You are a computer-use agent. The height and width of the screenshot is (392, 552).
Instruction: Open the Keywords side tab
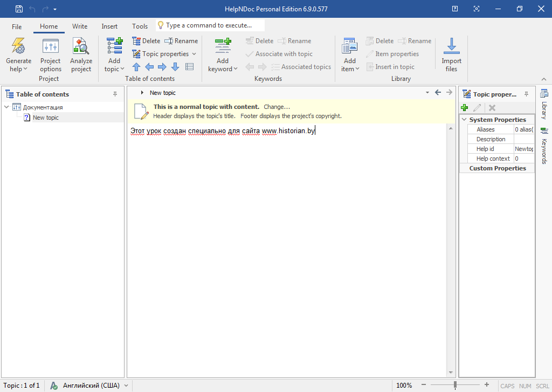pos(544,146)
